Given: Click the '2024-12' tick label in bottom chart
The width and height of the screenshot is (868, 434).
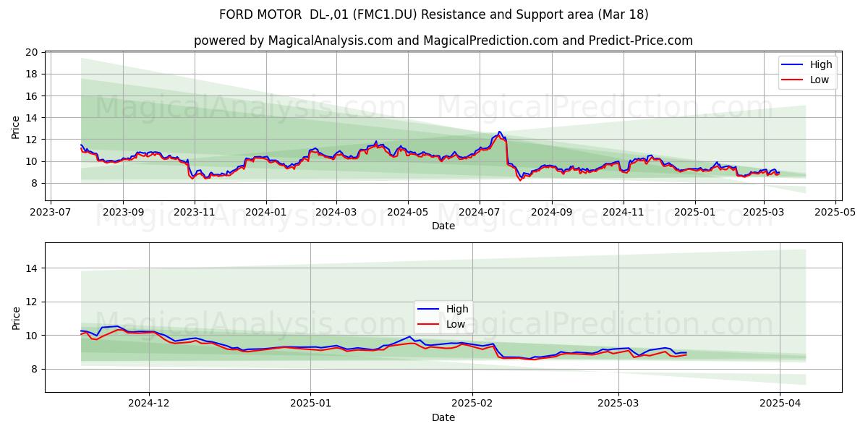Looking at the screenshot, I should [149, 404].
